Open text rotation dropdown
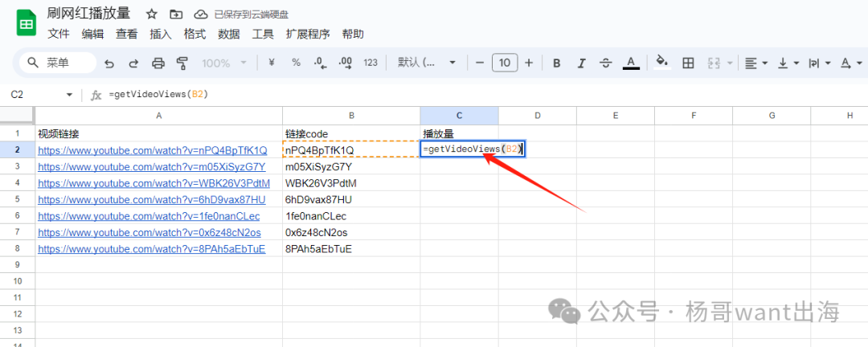 click(x=852, y=63)
